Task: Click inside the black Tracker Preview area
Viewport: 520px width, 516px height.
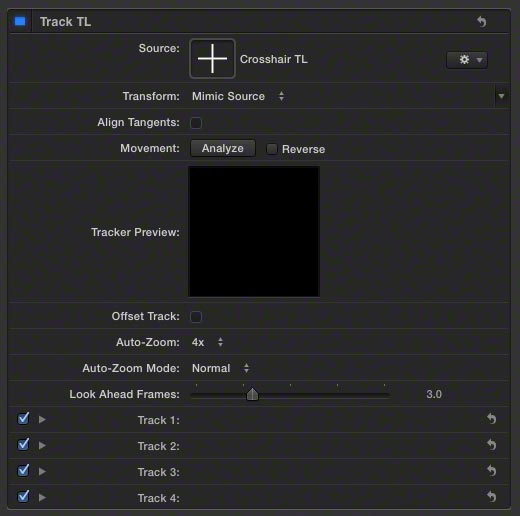Action: click(x=254, y=232)
